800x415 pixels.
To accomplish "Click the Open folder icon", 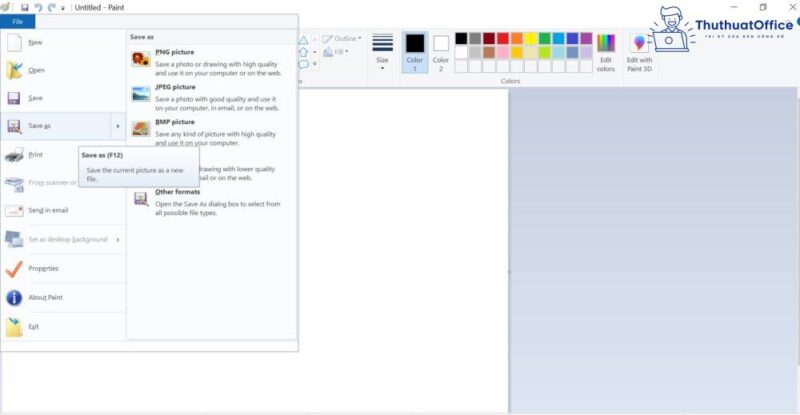I will 14,70.
